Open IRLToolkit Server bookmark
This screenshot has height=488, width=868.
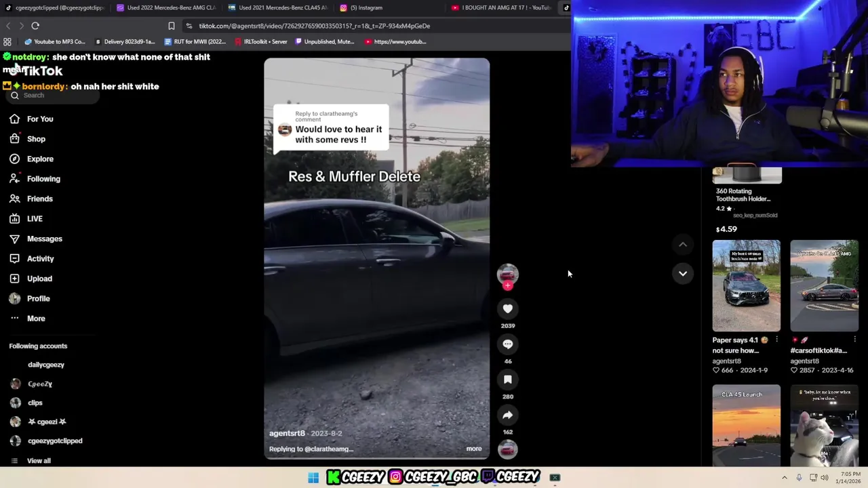261,41
